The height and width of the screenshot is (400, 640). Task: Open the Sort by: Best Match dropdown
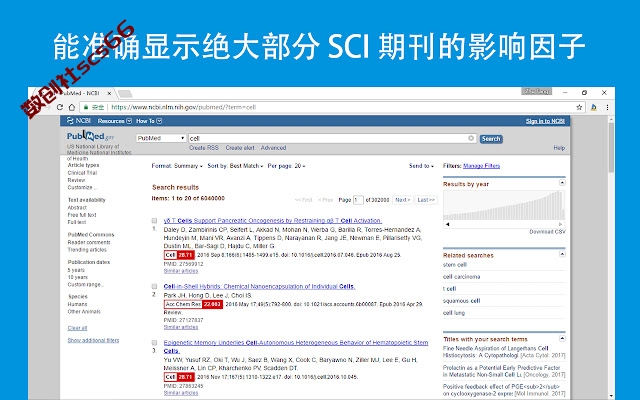click(x=235, y=166)
